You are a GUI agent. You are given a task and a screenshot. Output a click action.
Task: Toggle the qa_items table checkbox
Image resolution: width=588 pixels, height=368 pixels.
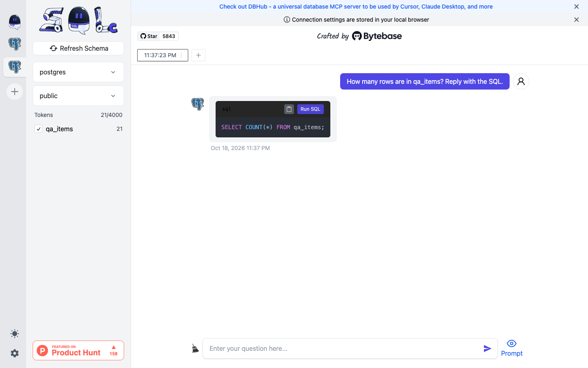[38, 129]
